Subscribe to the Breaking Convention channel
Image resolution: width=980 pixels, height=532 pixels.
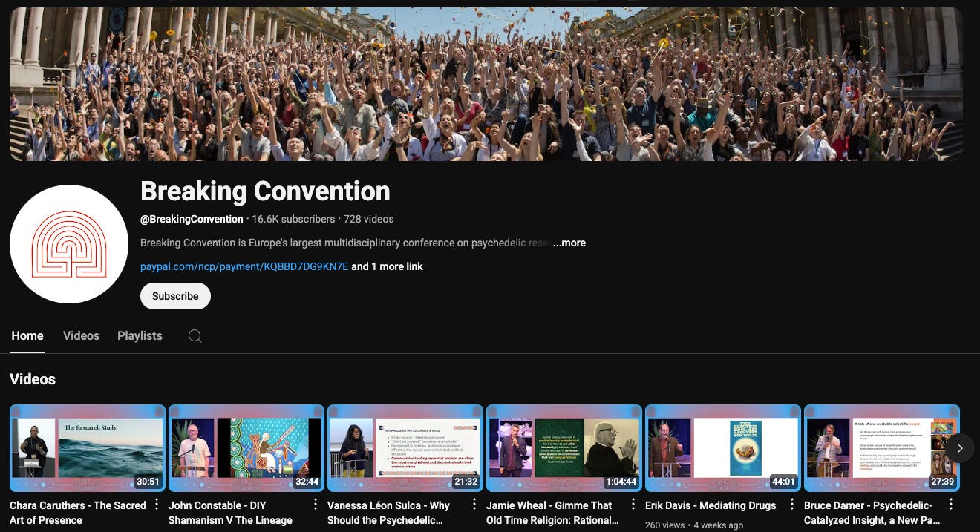click(x=175, y=296)
